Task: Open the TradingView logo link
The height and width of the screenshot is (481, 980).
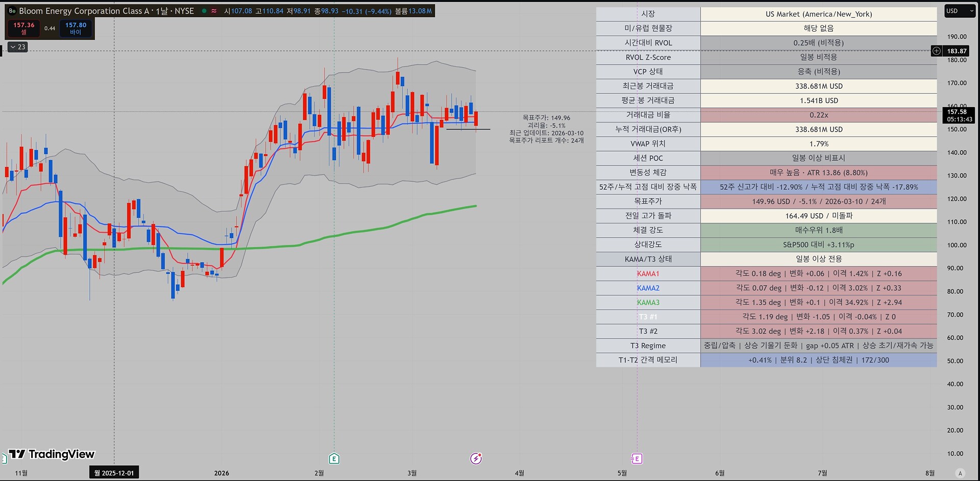Action: tap(52, 454)
